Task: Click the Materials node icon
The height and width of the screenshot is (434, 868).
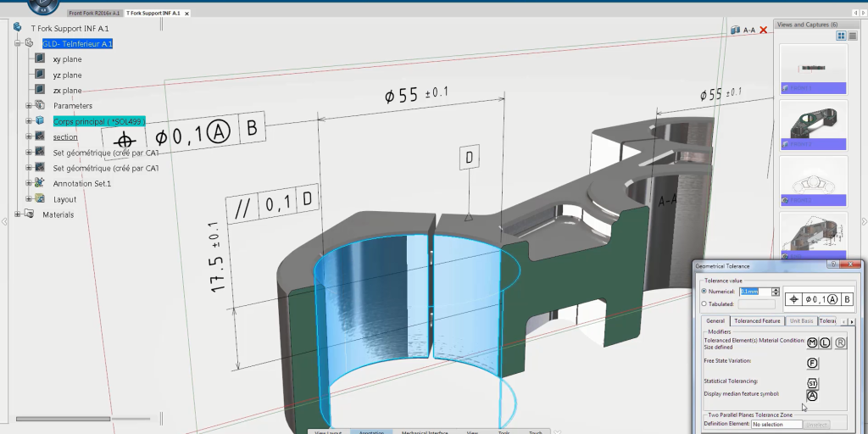Action: click(x=29, y=214)
